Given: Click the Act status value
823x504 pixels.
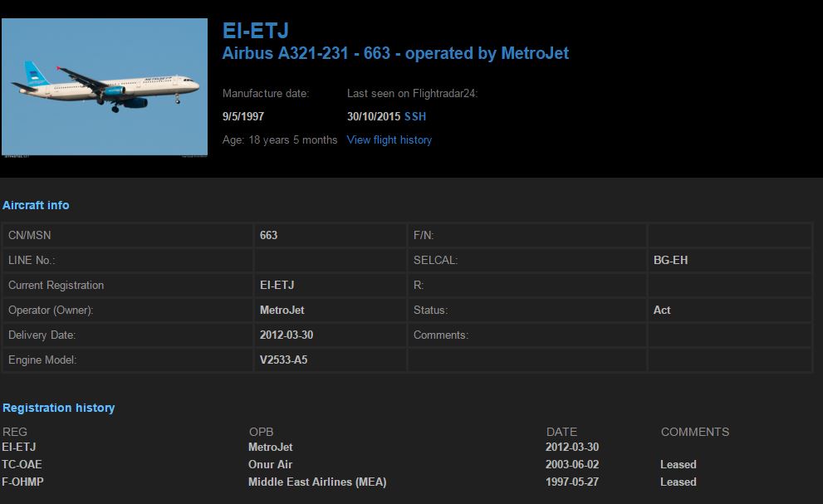Looking at the screenshot, I should tap(662, 310).
